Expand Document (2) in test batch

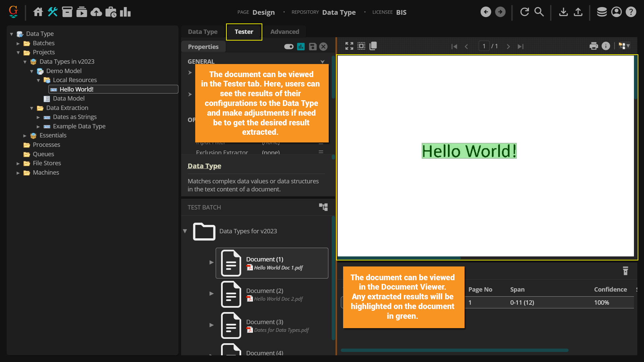pos(211,294)
